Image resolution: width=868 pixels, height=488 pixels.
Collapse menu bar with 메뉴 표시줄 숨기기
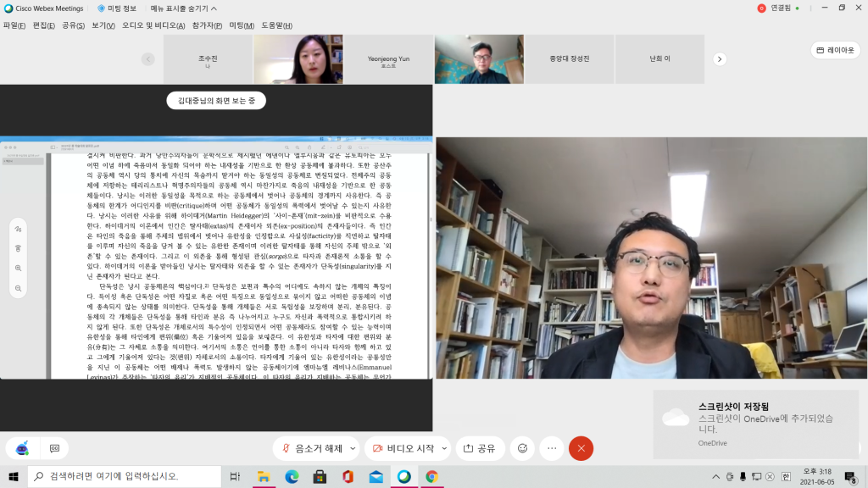184,8
